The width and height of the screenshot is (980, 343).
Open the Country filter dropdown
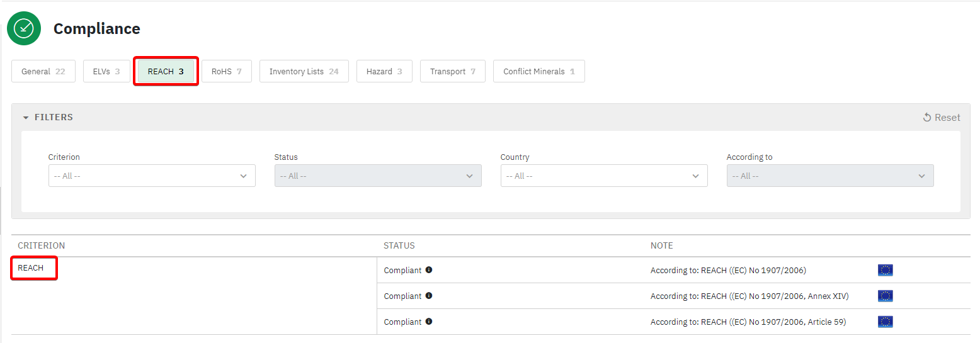click(603, 176)
